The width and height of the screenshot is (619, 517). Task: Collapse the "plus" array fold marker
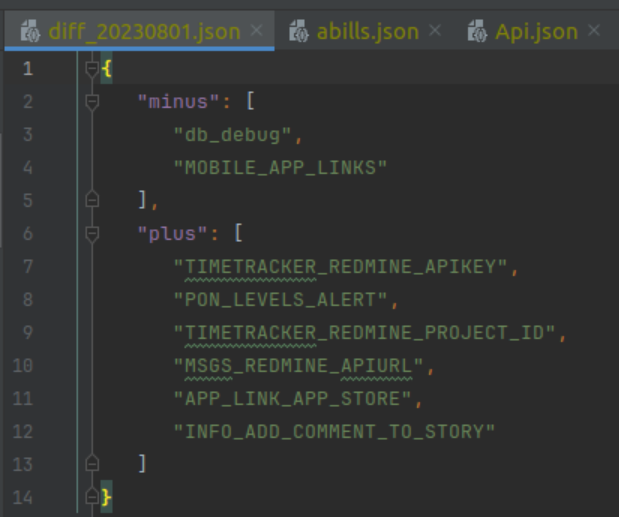[x=92, y=234]
